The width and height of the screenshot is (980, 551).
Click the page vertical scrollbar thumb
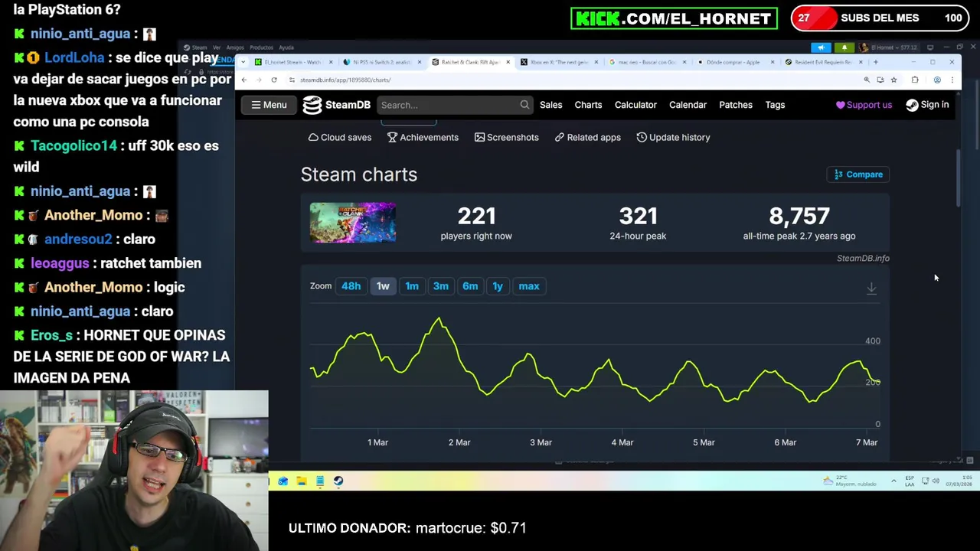pyautogui.click(x=958, y=178)
